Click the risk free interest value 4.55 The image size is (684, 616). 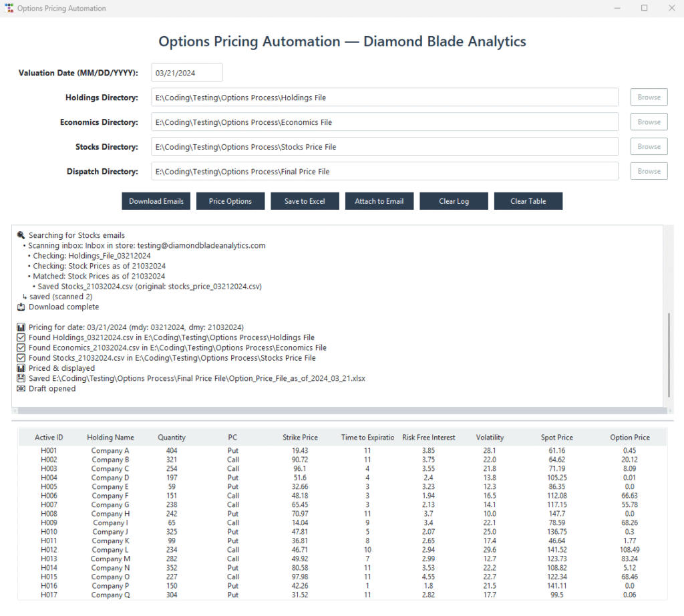click(428, 577)
